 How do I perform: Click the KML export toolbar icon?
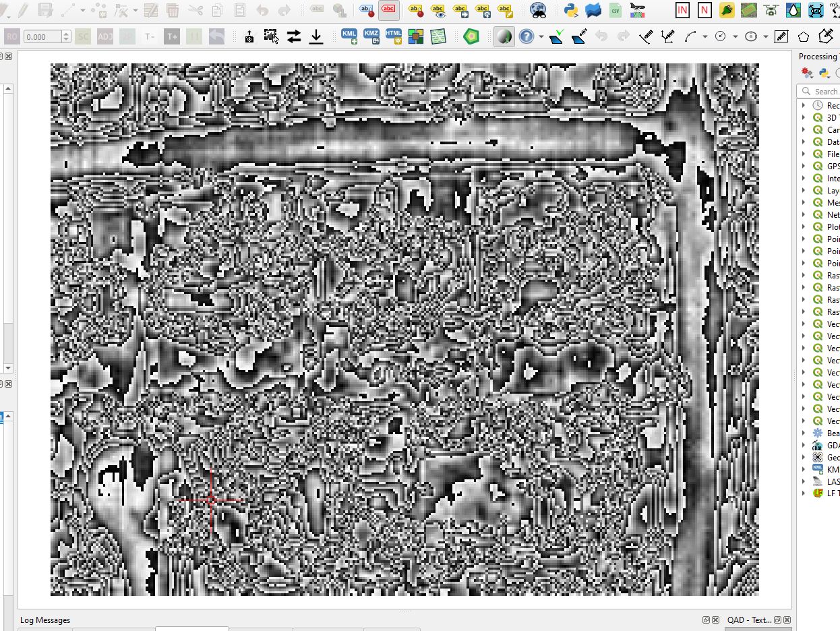(349, 36)
